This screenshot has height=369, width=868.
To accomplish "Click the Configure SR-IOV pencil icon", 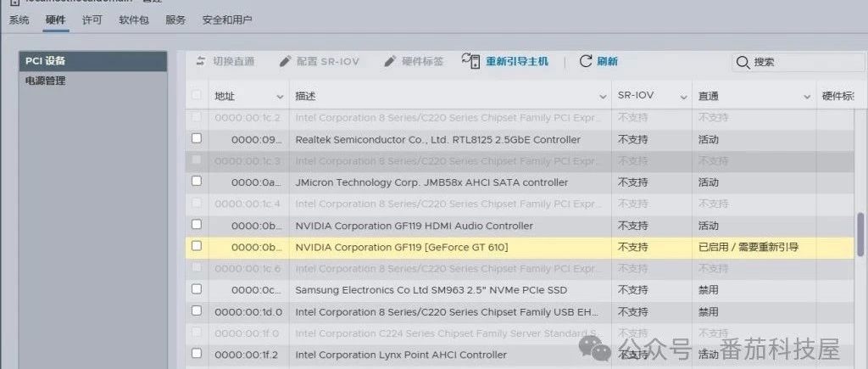I will click(x=286, y=62).
